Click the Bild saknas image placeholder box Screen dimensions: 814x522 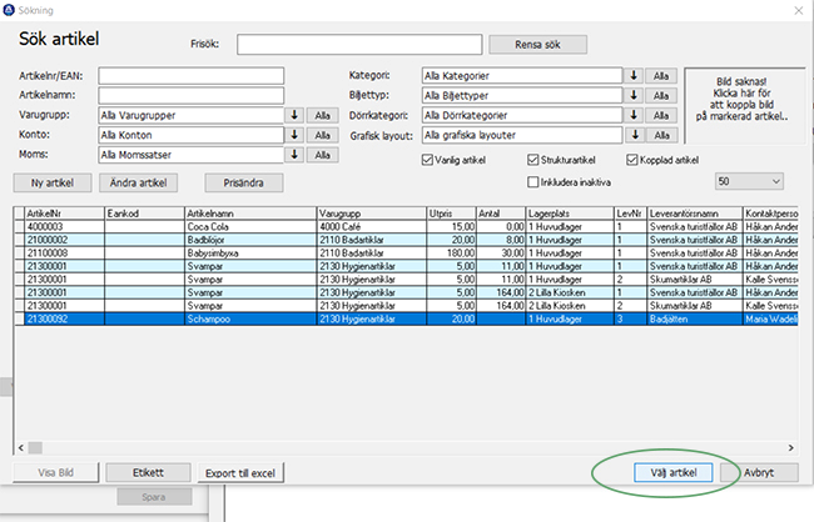(x=744, y=105)
